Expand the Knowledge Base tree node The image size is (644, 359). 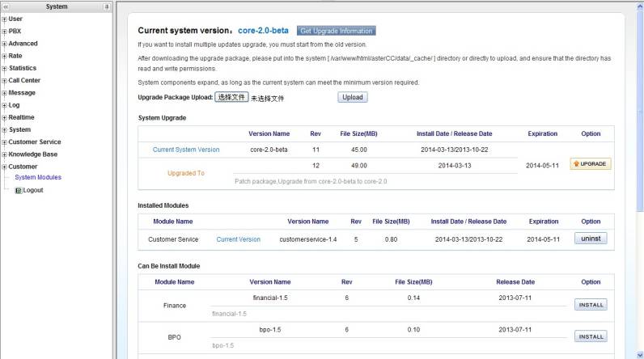click(5, 154)
